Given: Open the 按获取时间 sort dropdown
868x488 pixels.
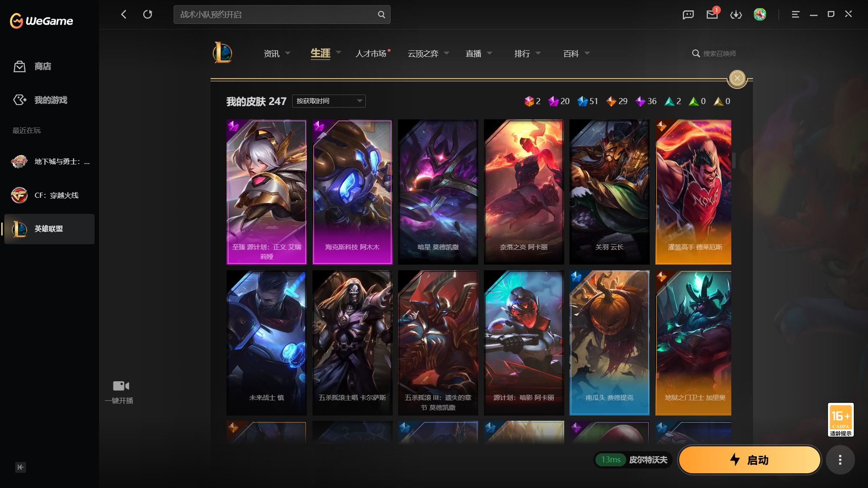Looking at the screenshot, I should [x=329, y=101].
